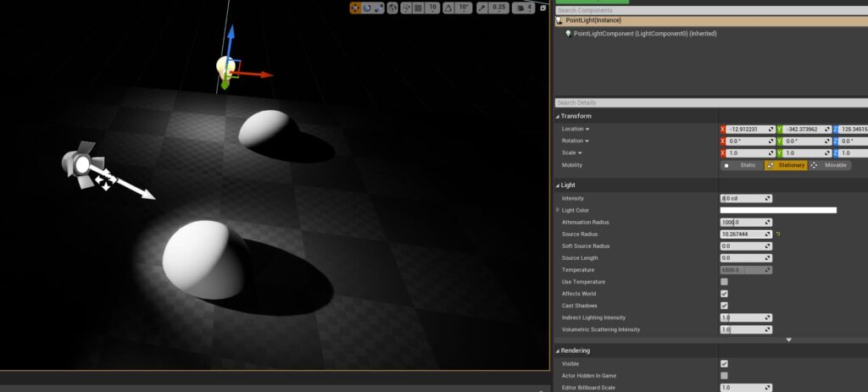Open the Scale dropdown arrow

pyautogui.click(x=580, y=153)
